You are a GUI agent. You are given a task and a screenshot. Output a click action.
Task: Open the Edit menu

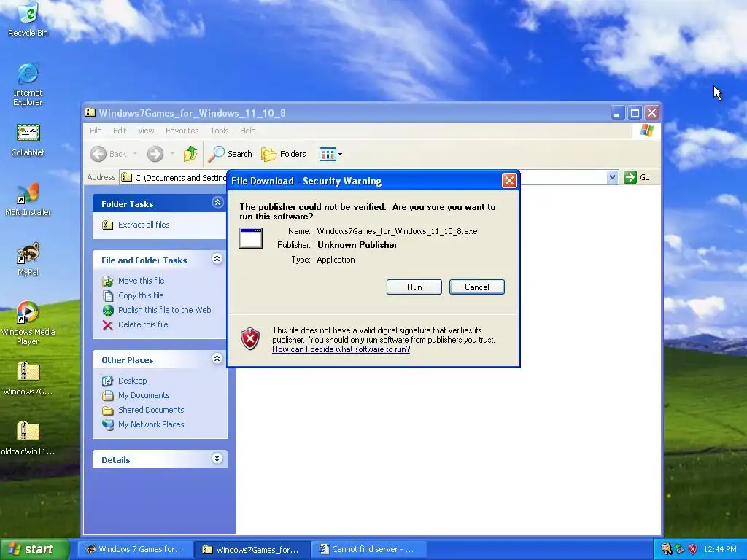[120, 131]
